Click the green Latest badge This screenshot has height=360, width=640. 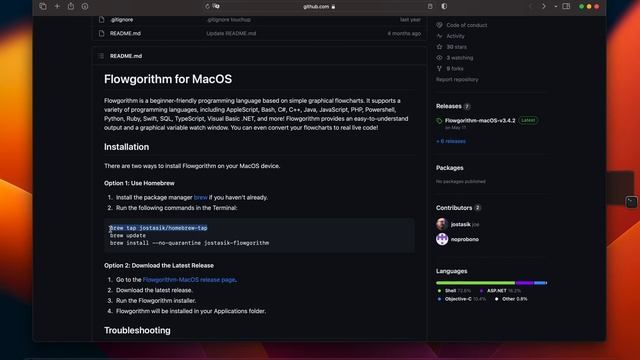click(528, 120)
